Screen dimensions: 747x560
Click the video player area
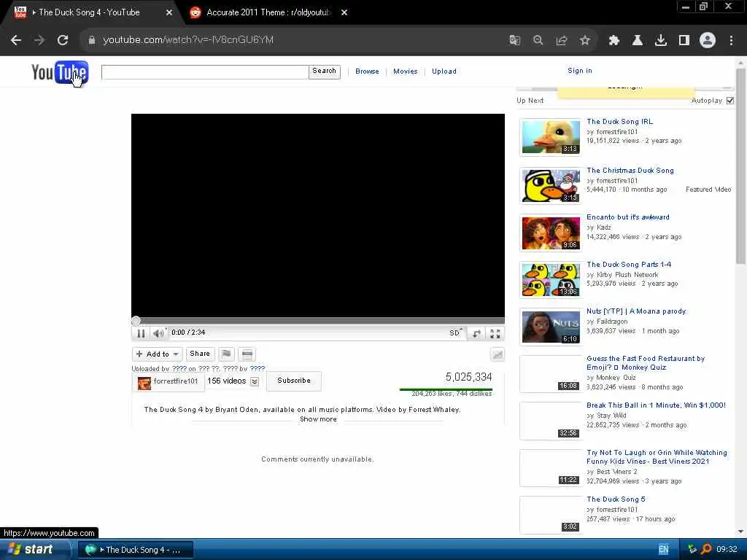click(318, 215)
